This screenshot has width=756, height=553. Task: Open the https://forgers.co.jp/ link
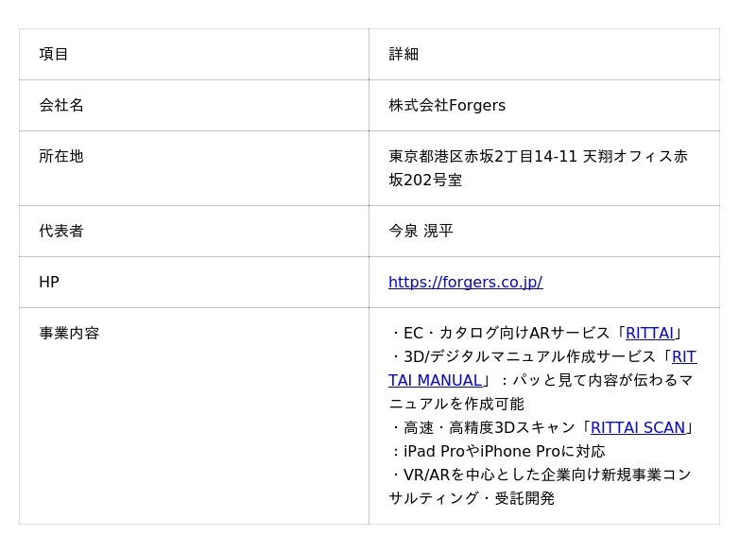(x=465, y=282)
